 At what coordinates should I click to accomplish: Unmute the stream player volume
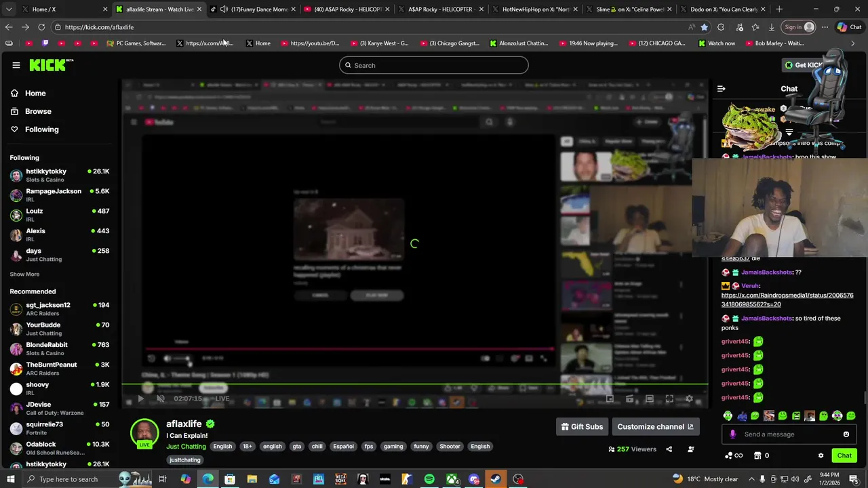tap(161, 399)
